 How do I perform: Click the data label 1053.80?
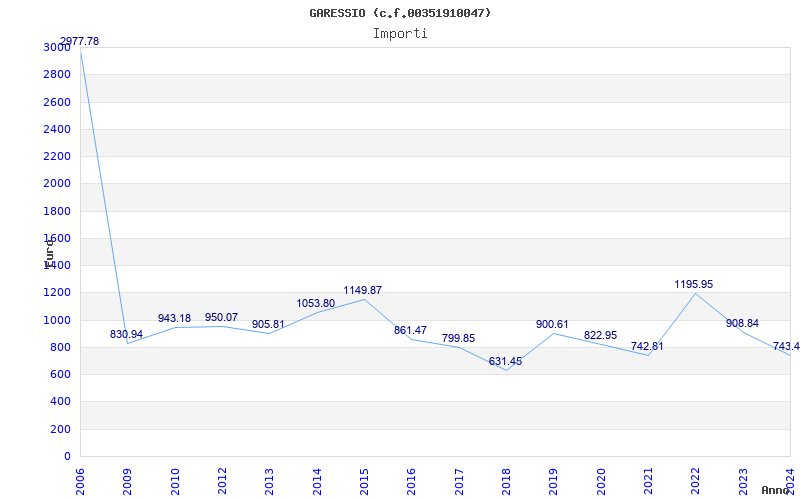pyautogui.click(x=316, y=304)
